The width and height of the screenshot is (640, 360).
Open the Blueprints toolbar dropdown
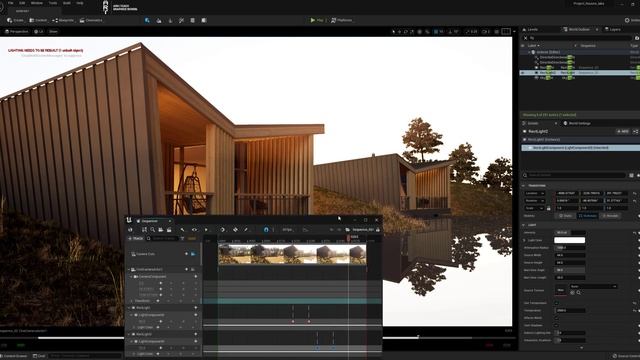click(63, 20)
